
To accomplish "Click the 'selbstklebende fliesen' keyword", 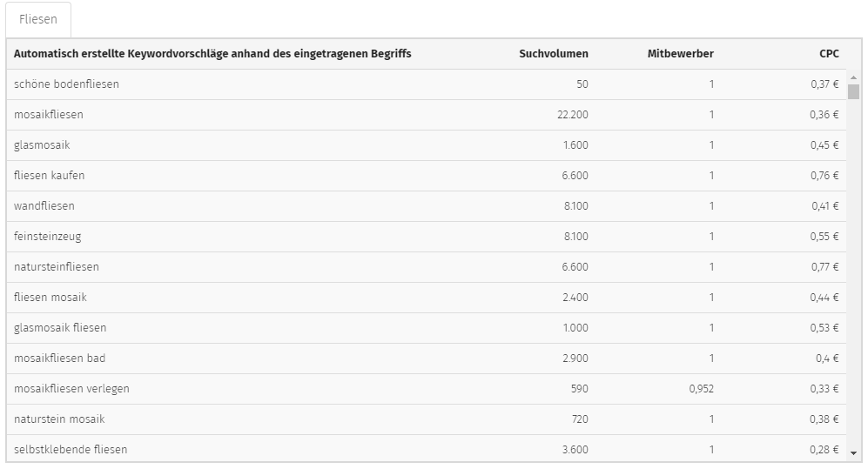I will pyautogui.click(x=71, y=449).
